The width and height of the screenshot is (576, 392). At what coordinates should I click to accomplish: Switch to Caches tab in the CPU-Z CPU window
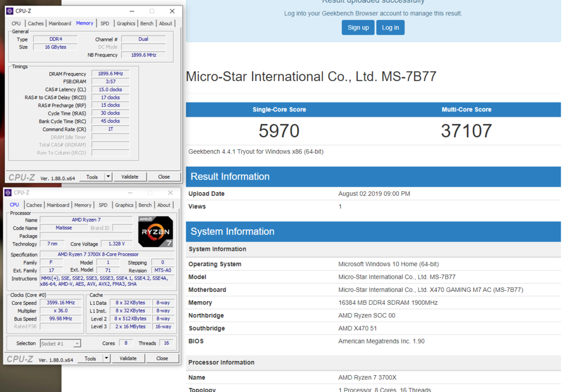tap(34, 205)
